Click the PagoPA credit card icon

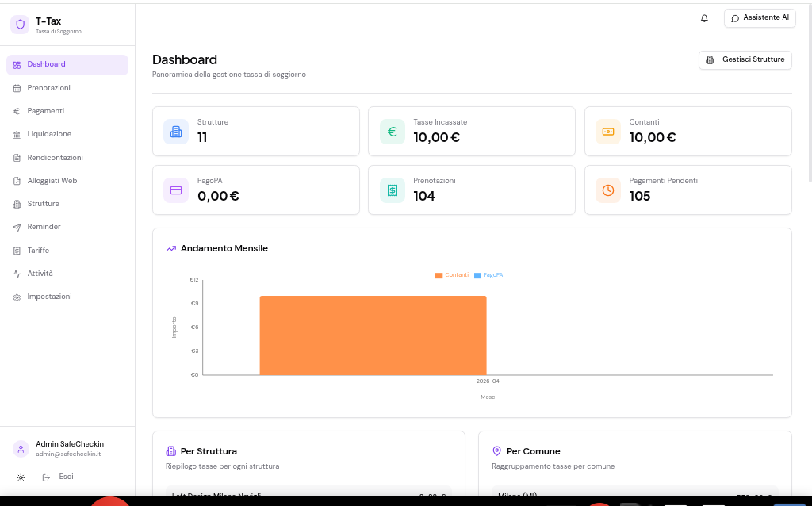tap(176, 190)
